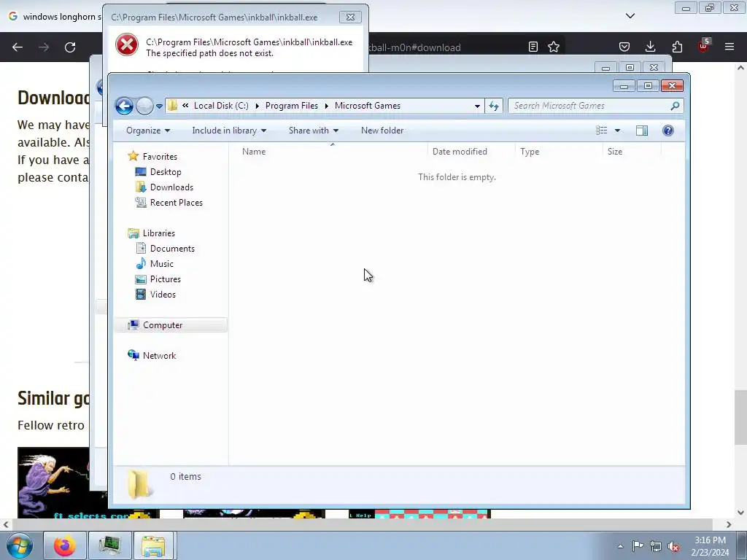
Task: Select Libraries in navigation pane
Action: click(158, 233)
